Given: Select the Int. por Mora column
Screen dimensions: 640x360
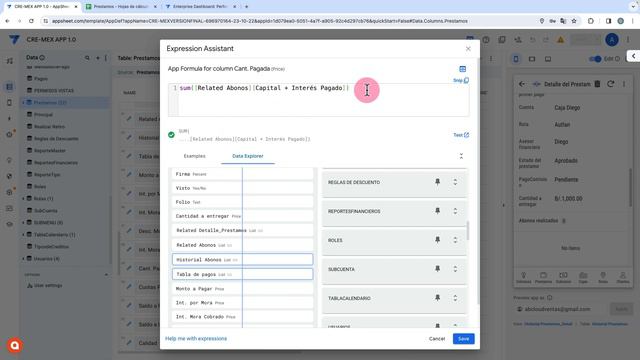Looking at the screenshot, I should [x=242, y=303].
